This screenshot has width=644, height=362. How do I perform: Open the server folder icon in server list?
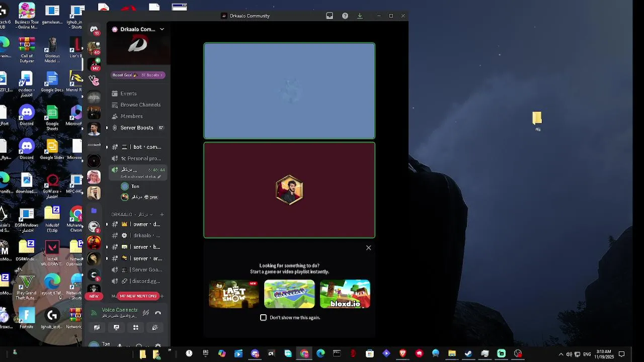tap(94, 211)
